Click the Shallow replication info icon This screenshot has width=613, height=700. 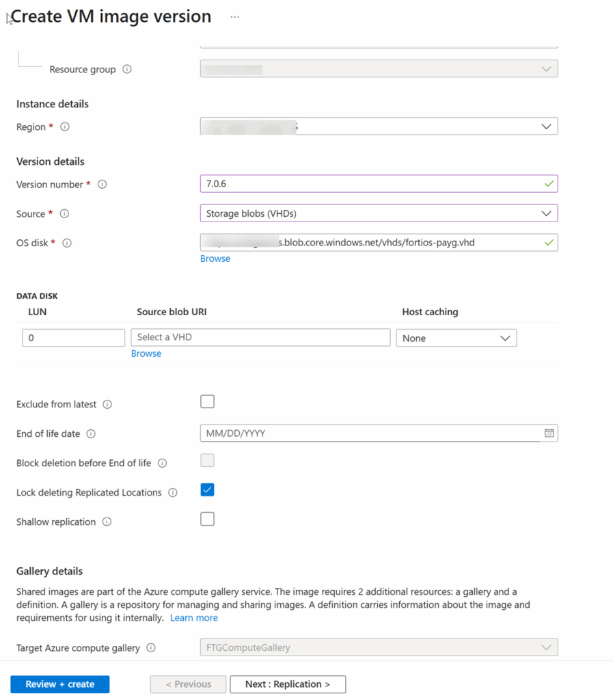[x=107, y=522]
